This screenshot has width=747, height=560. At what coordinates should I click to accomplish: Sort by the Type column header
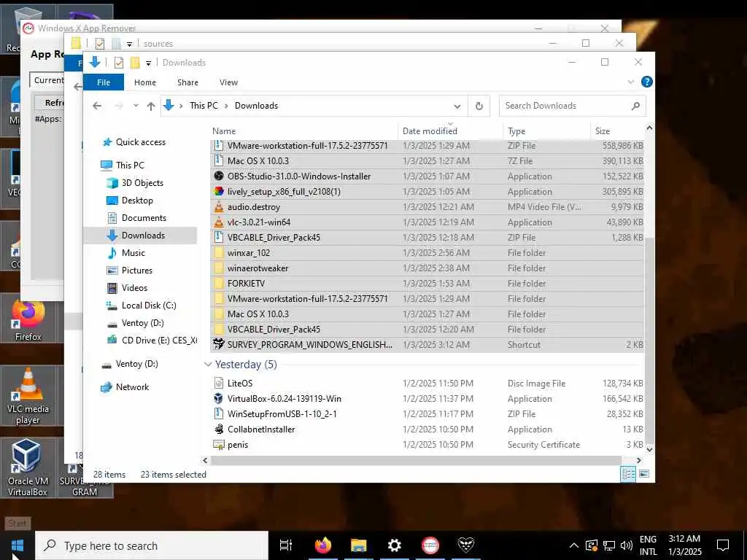coord(546,131)
